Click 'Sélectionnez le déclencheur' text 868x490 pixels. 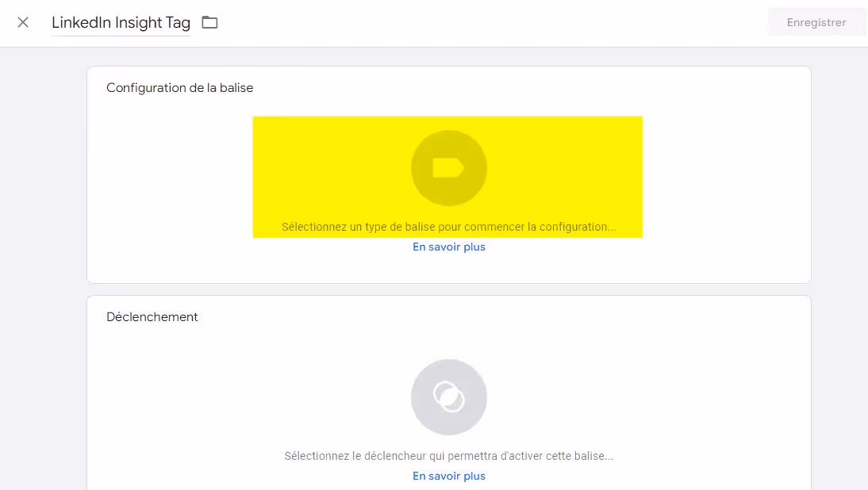(x=449, y=456)
